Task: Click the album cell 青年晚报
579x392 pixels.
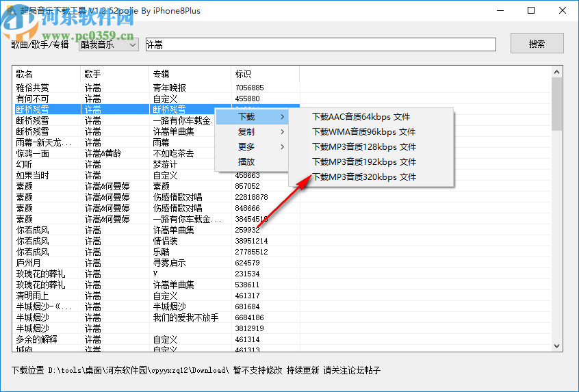Action: (170, 88)
